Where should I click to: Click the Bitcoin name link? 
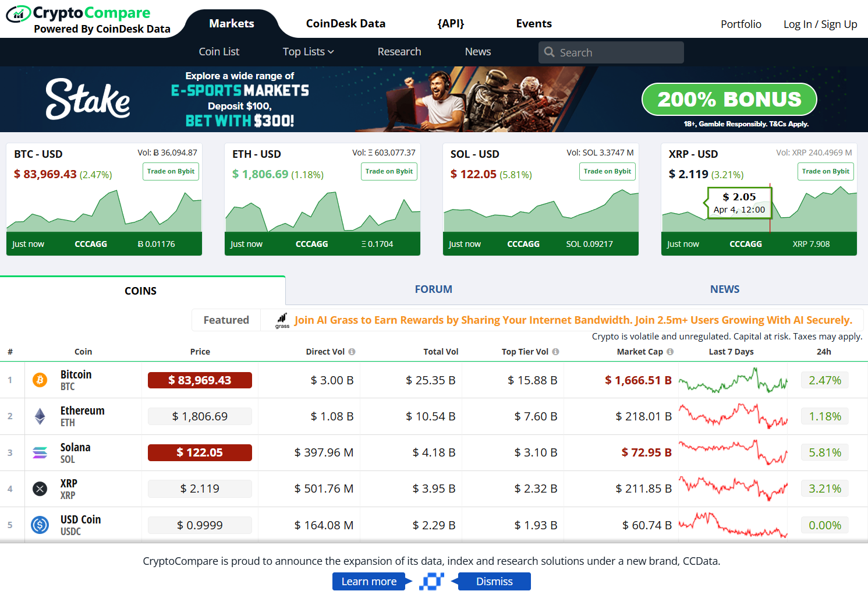[x=76, y=374]
